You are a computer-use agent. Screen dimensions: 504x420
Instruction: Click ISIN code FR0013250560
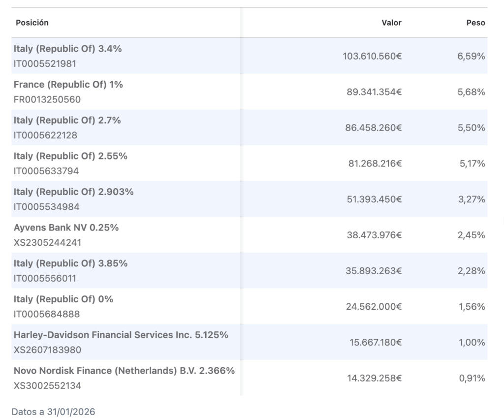47,99
